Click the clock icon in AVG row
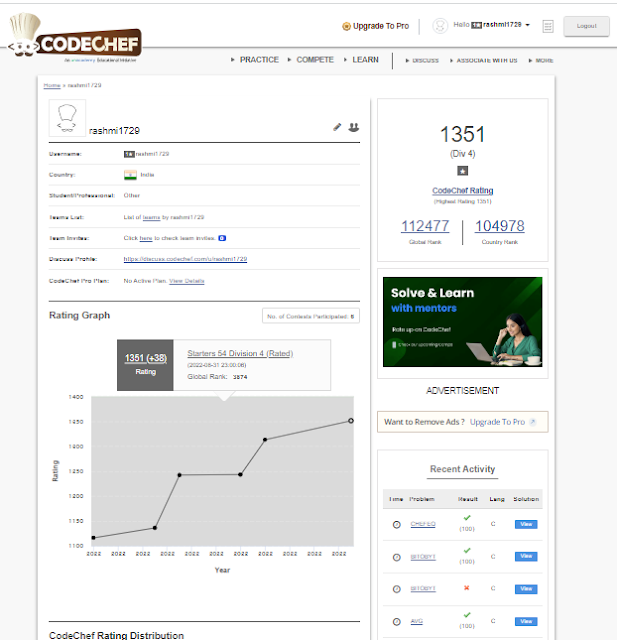The height and width of the screenshot is (640, 617). pyautogui.click(x=396, y=622)
